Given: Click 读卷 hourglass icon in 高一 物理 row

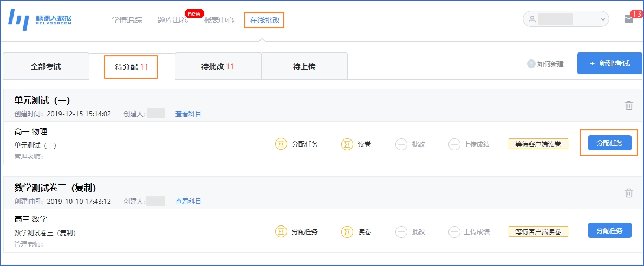Looking at the screenshot, I should 348,144.
